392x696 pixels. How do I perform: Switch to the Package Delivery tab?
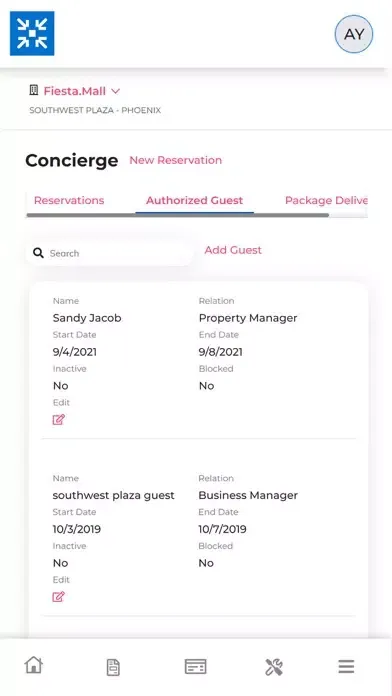coord(326,200)
